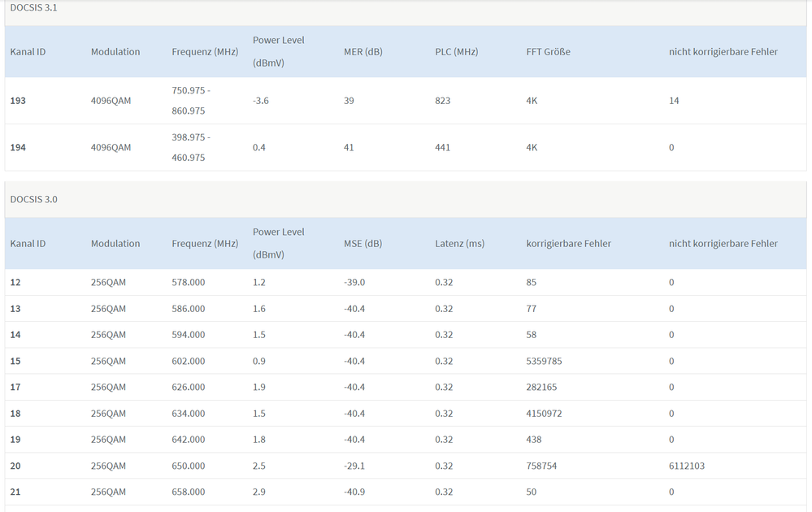The height and width of the screenshot is (512, 812).
Task: Click the MER (dB) column header
Action: tap(363, 52)
